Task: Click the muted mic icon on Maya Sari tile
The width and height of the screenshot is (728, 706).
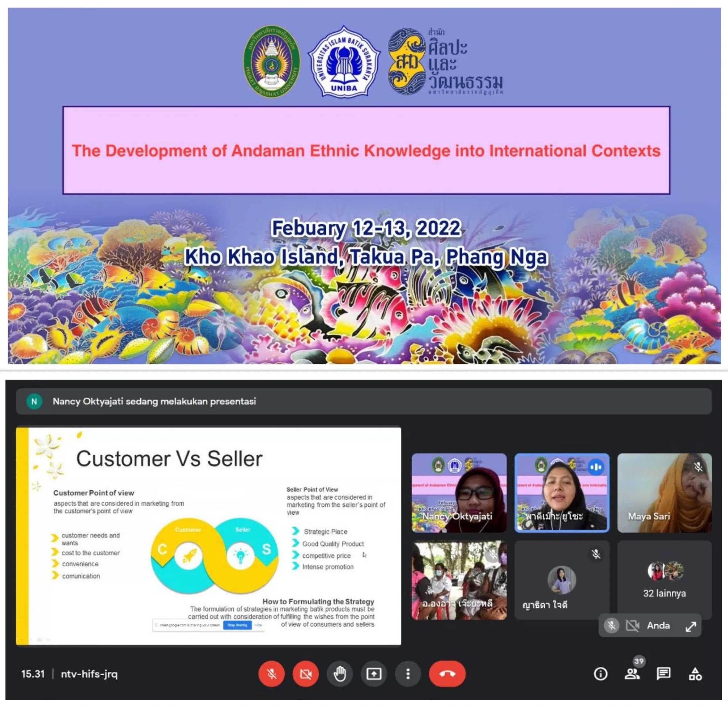Action: point(698,467)
